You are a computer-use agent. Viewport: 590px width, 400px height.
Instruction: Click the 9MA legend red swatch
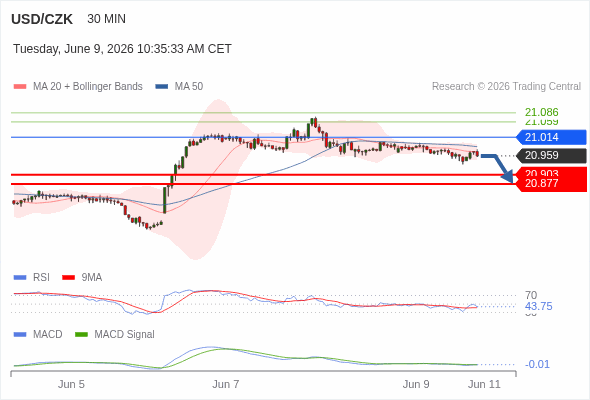click(68, 278)
